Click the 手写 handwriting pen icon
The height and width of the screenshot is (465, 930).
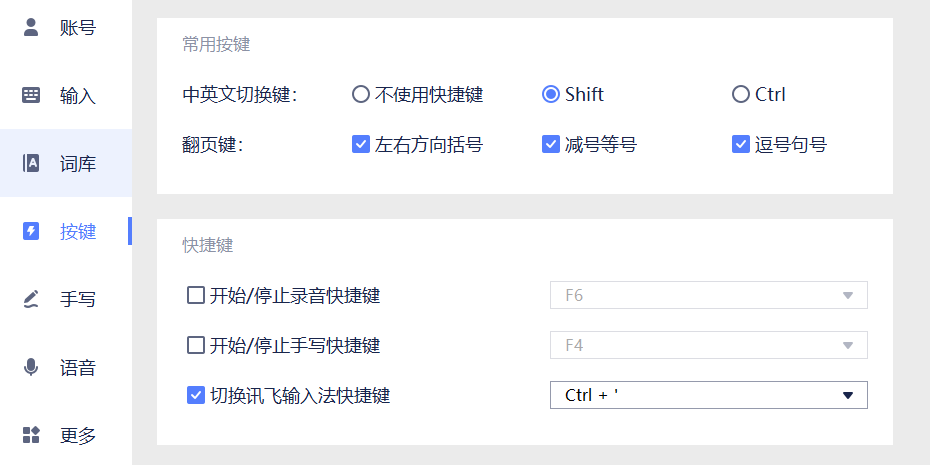click(31, 300)
